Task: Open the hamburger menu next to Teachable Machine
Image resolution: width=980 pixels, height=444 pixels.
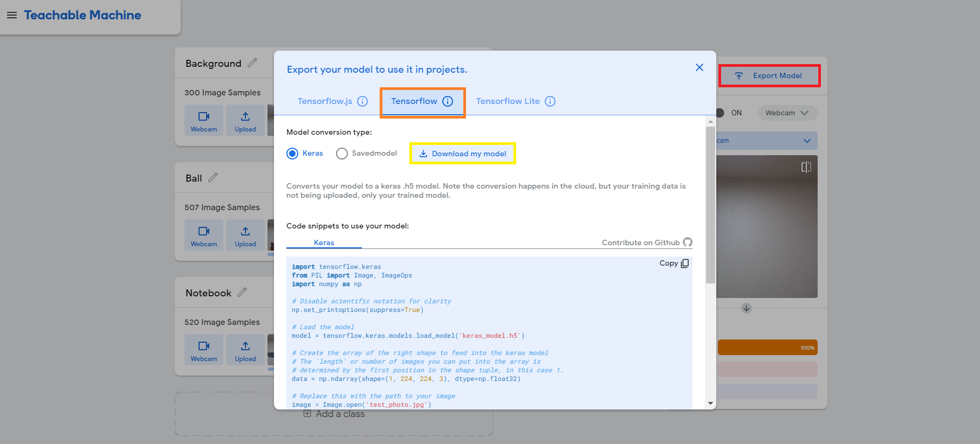Action: [x=12, y=15]
